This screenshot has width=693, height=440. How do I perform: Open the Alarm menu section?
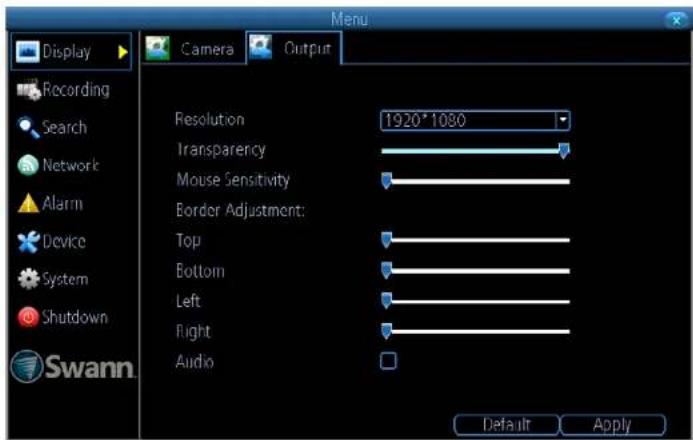pos(50,203)
